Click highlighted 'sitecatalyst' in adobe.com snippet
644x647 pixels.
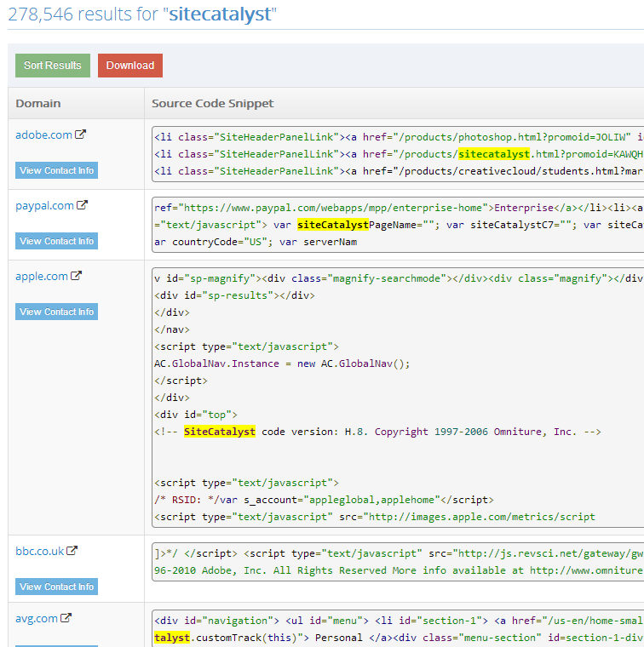(x=494, y=154)
